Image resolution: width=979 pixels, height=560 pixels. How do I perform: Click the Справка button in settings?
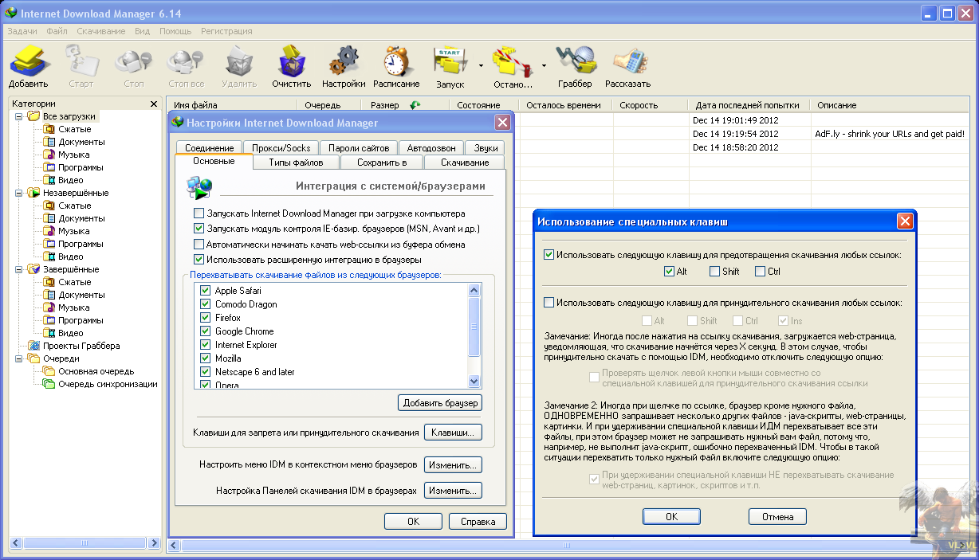tap(478, 522)
